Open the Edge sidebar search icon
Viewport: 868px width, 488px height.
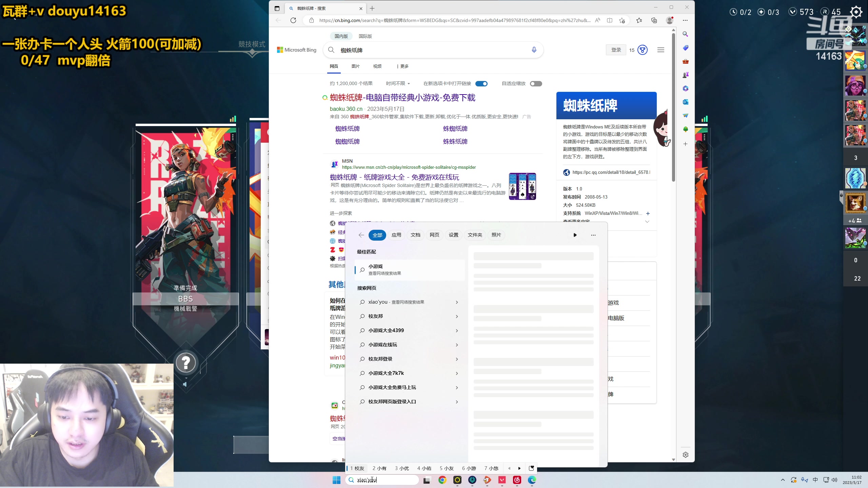click(x=685, y=34)
